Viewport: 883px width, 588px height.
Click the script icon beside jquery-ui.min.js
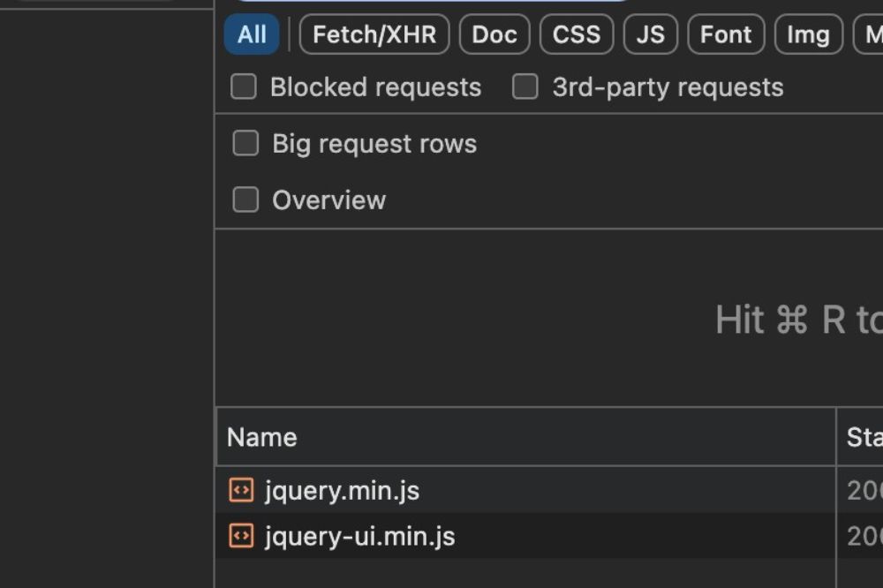pos(241,536)
